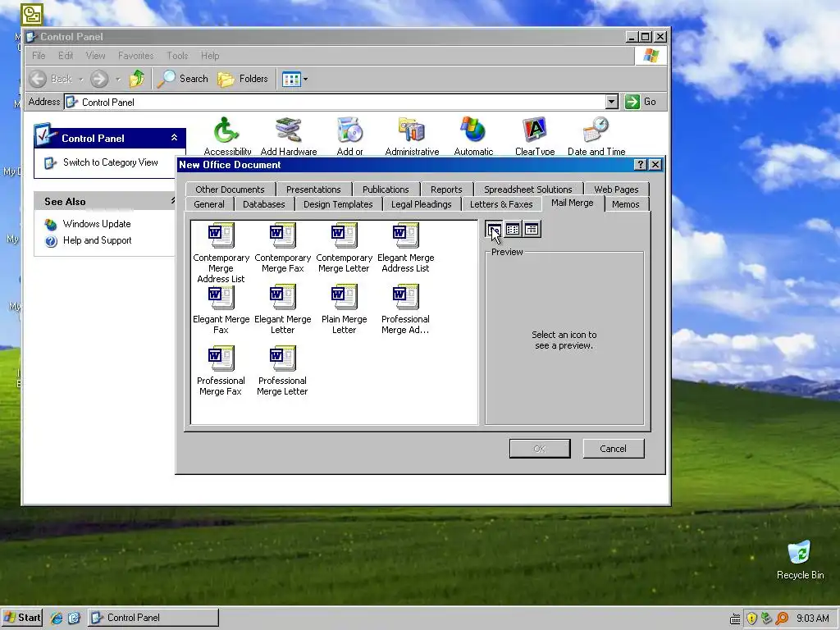Click the Start button

pos(22,618)
